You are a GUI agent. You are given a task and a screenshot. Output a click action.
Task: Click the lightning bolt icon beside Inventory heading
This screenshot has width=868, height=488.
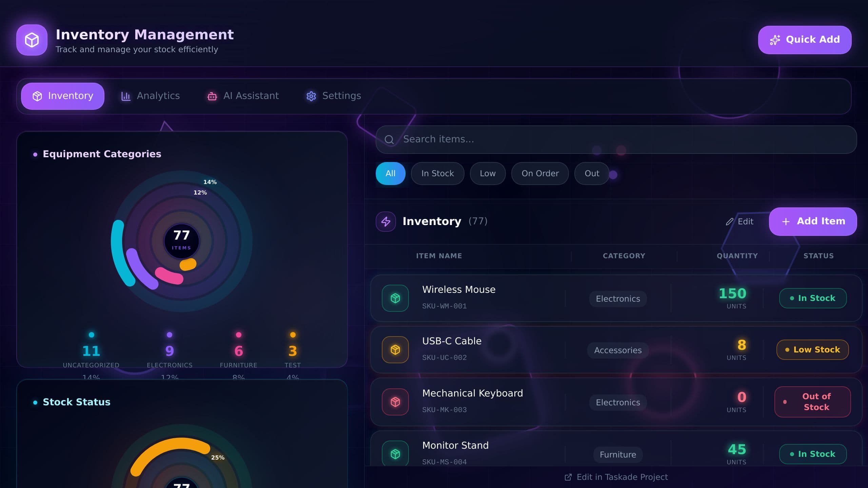pyautogui.click(x=386, y=222)
